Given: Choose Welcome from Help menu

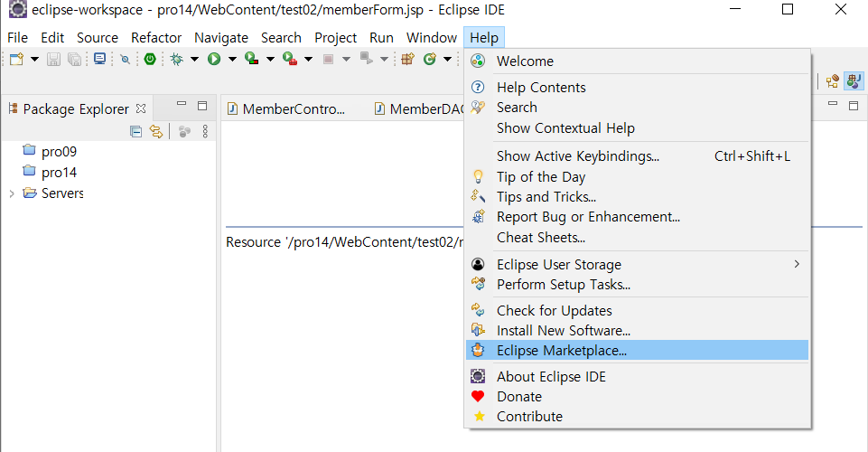Looking at the screenshot, I should pos(637,61).
